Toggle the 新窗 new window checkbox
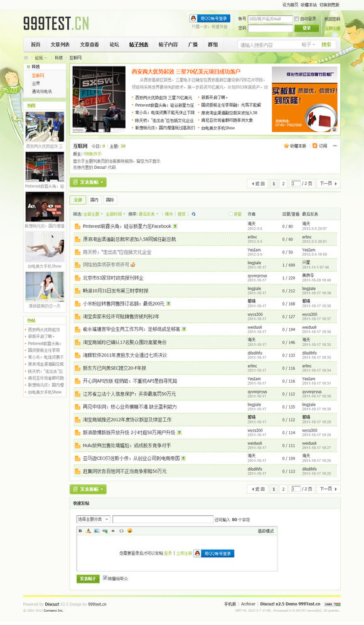Screen dimensions: 364x625 point(230,214)
